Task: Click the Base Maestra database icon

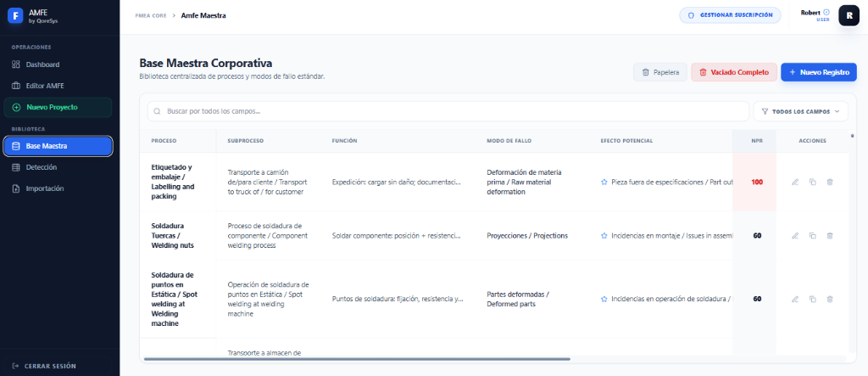Action: (x=15, y=146)
